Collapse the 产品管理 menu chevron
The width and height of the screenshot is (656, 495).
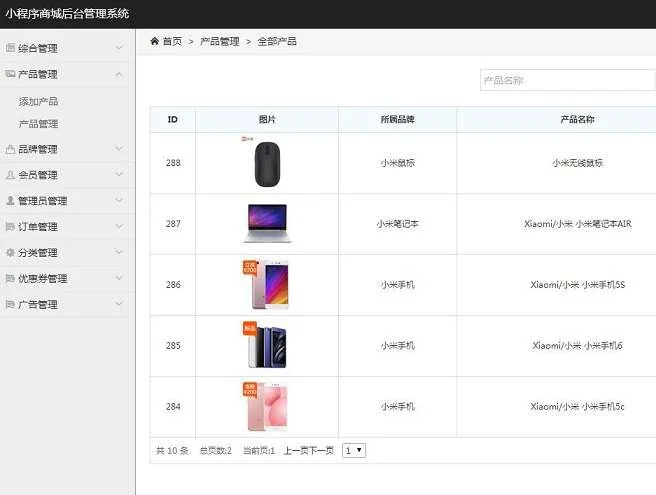(x=119, y=74)
